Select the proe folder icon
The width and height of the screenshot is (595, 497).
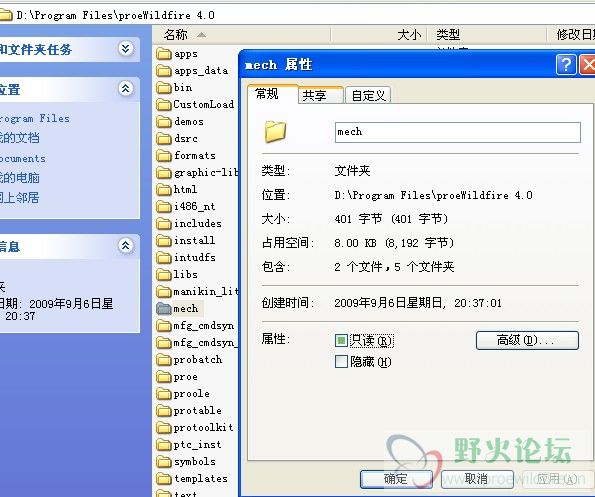[164, 377]
